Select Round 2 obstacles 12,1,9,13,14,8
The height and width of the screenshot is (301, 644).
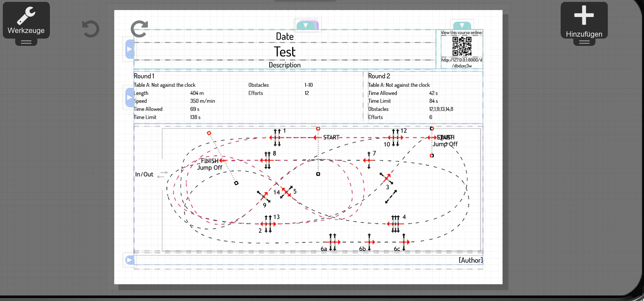point(441,109)
